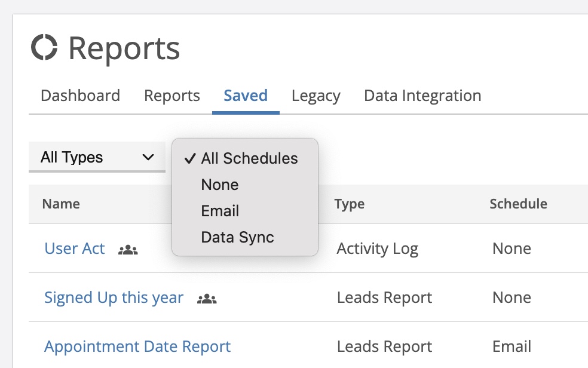Open the Data Integration tab
Image resolution: width=588 pixels, height=368 pixels.
tap(422, 96)
